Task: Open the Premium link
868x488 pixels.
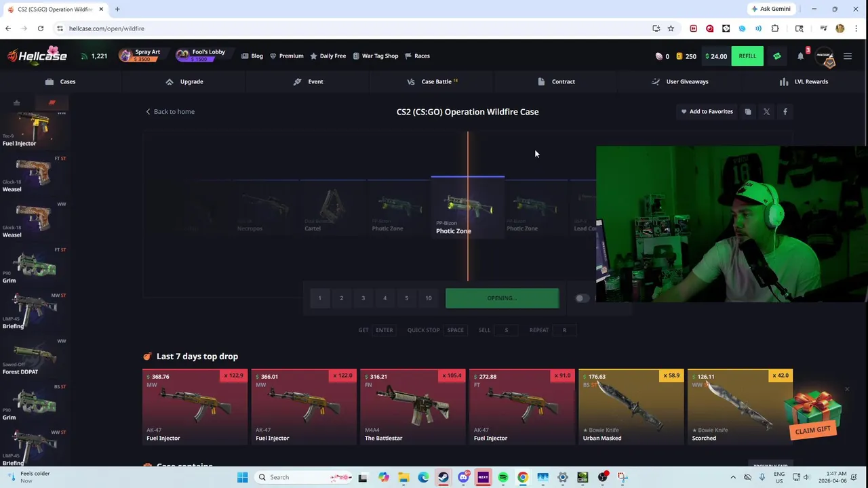Action: [x=287, y=56]
